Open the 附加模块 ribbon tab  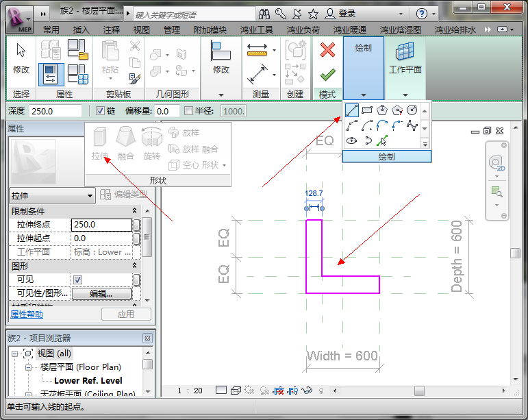coord(210,29)
